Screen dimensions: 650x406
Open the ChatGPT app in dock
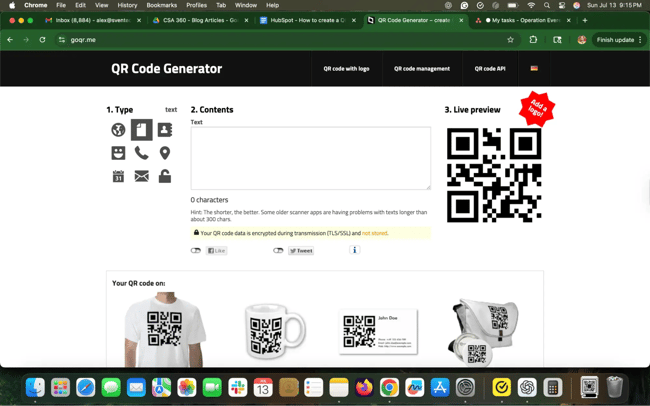(527, 388)
